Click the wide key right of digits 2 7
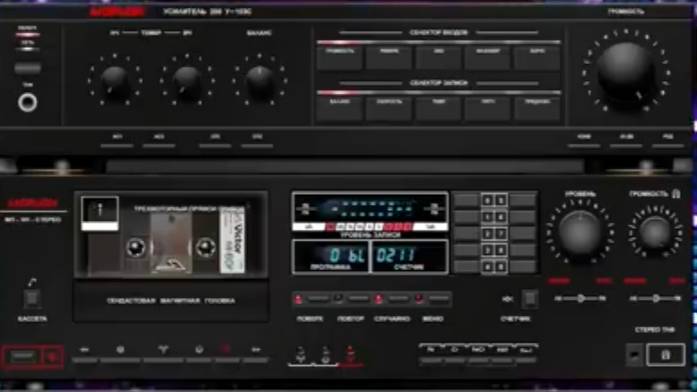The width and height of the screenshot is (697, 392). (x=522, y=234)
